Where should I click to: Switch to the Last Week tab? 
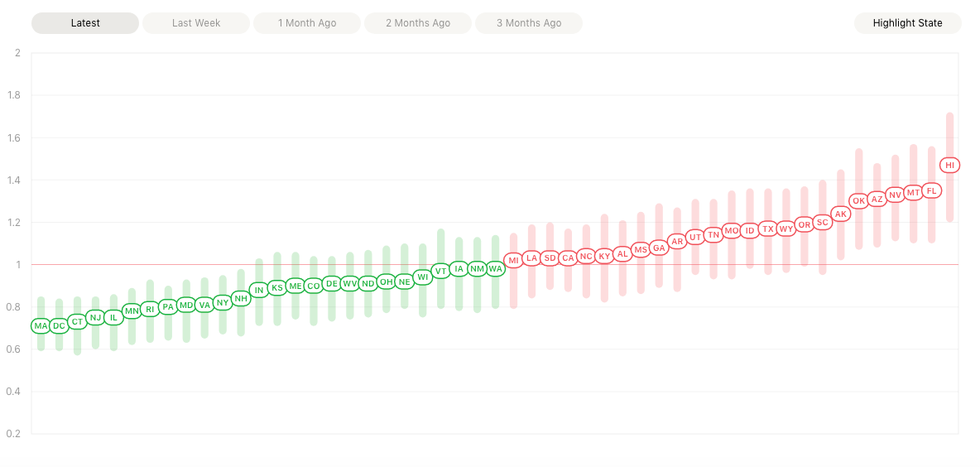tap(196, 23)
